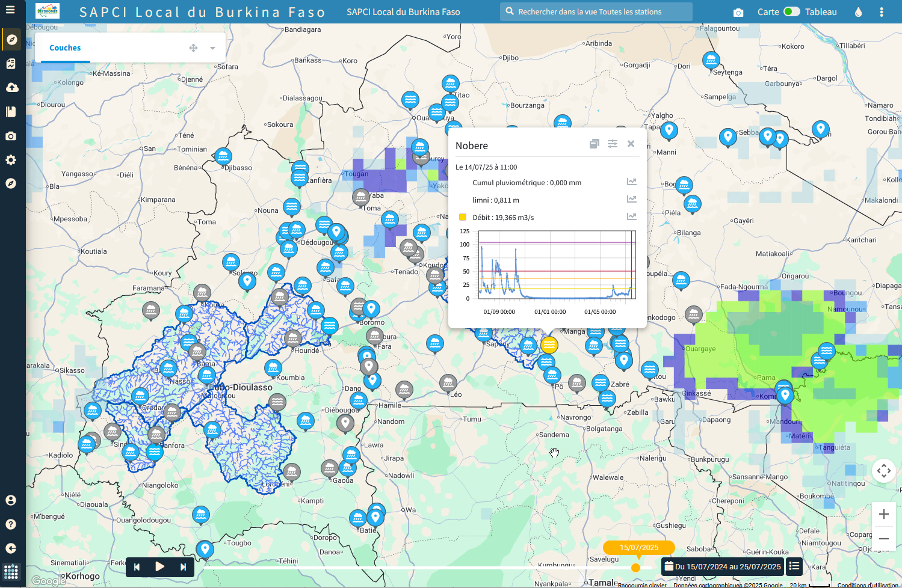
Task: Open the three-dot options menu
Action: pos(882,12)
